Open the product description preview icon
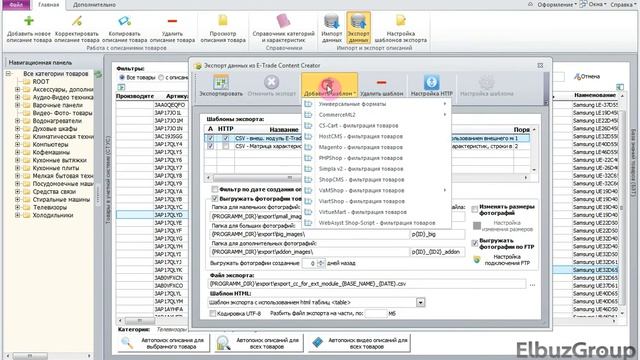640x360 pixels. pos(223,20)
